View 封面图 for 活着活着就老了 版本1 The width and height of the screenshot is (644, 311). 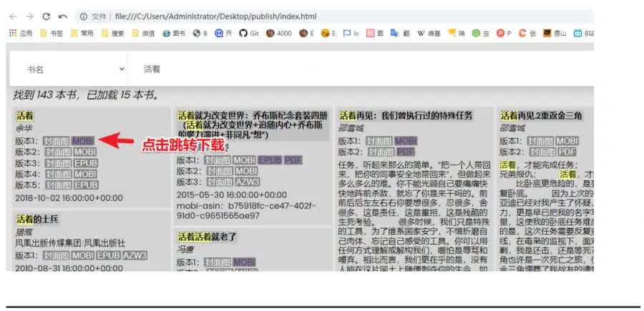coord(218,262)
